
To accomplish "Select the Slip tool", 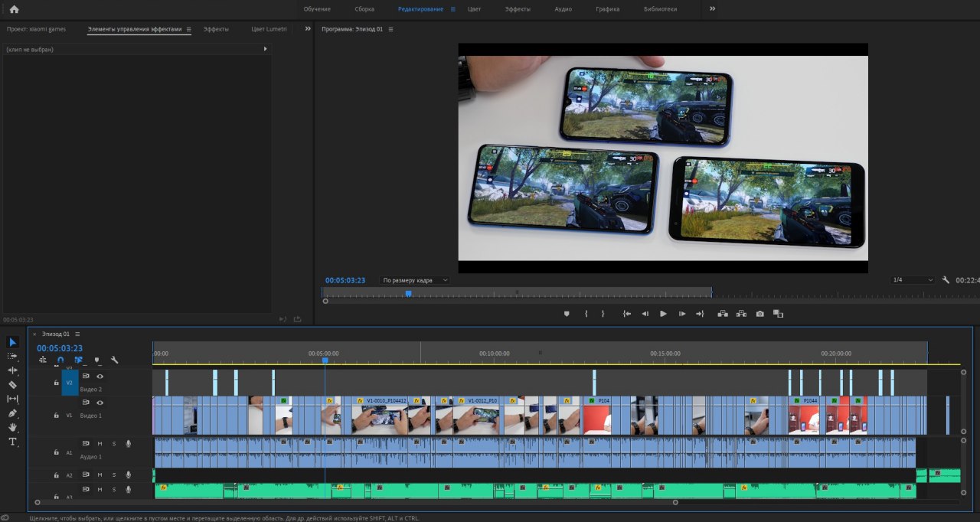I will tap(12, 399).
